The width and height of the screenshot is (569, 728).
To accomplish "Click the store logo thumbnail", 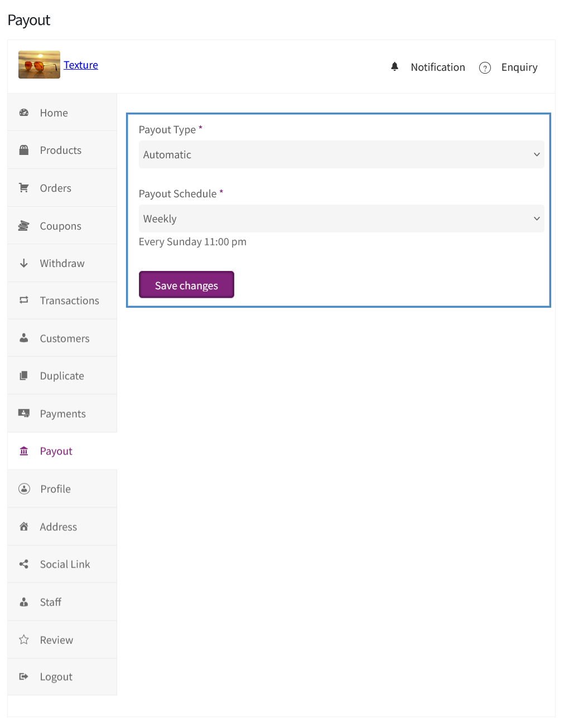I will click(x=38, y=65).
